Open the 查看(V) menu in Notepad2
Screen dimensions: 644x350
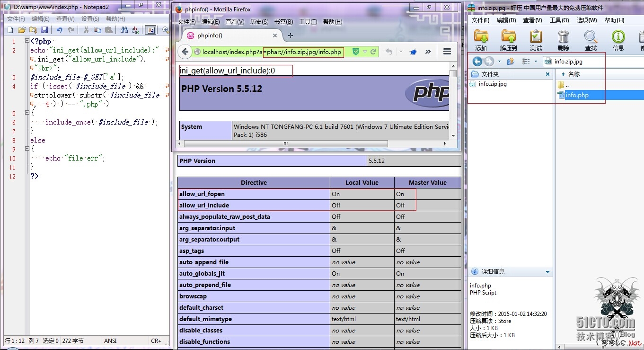pyautogui.click(x=65, y=19)
